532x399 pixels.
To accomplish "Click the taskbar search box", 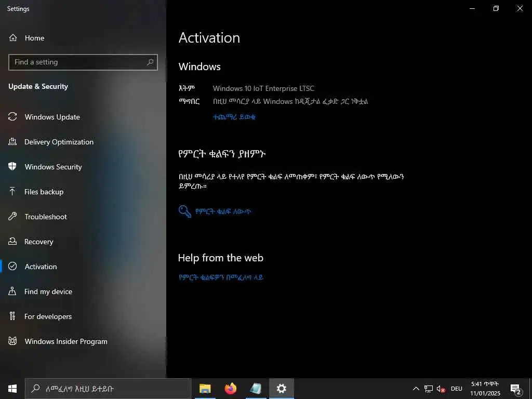I will (x=108, y=389).
